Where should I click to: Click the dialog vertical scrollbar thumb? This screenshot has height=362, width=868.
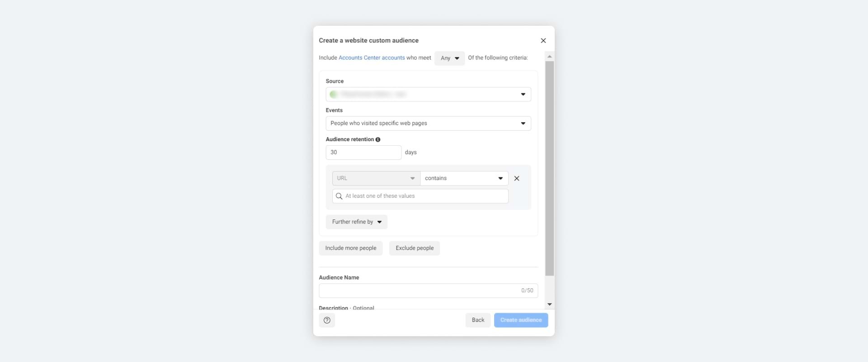(x=550, y=168)
